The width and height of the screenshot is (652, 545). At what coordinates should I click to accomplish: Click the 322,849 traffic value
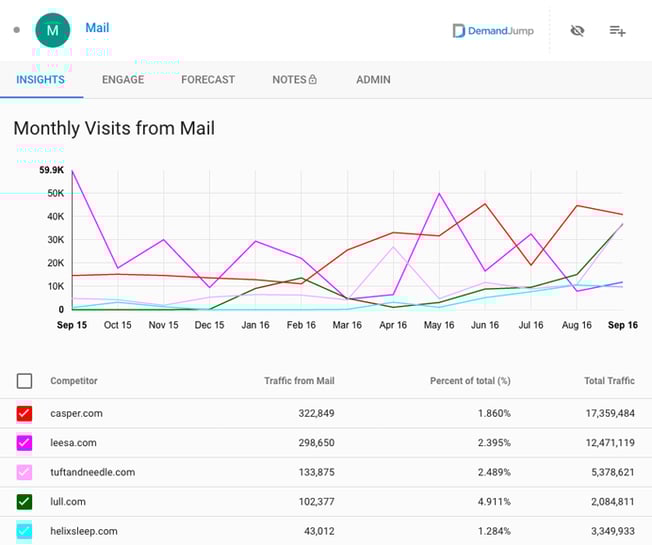tap(316, 414)
